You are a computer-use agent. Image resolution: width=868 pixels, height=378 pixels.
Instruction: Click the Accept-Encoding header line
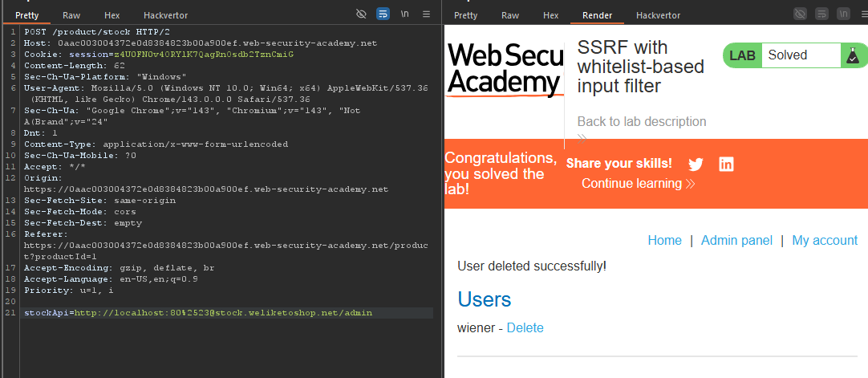[119, 268]
